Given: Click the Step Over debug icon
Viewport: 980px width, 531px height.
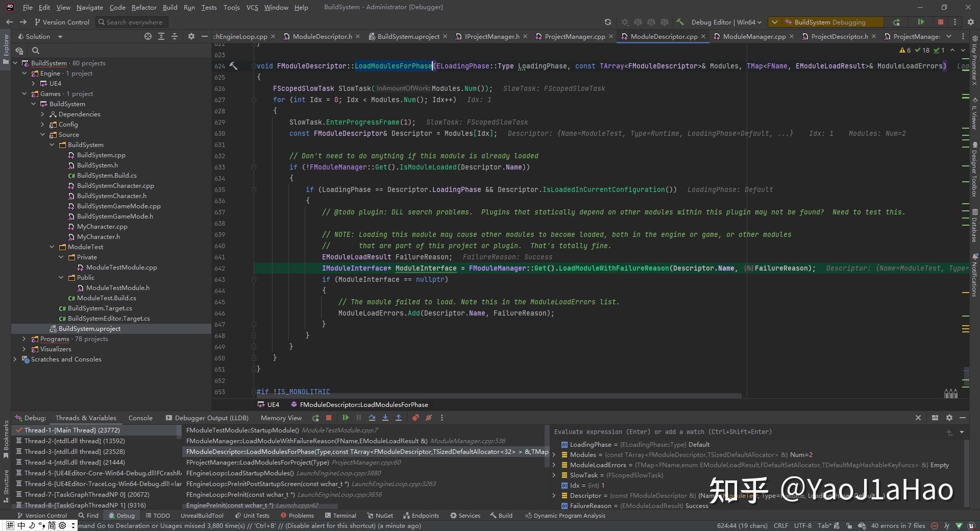Looking at the screenshot, I should coord(372,418).
